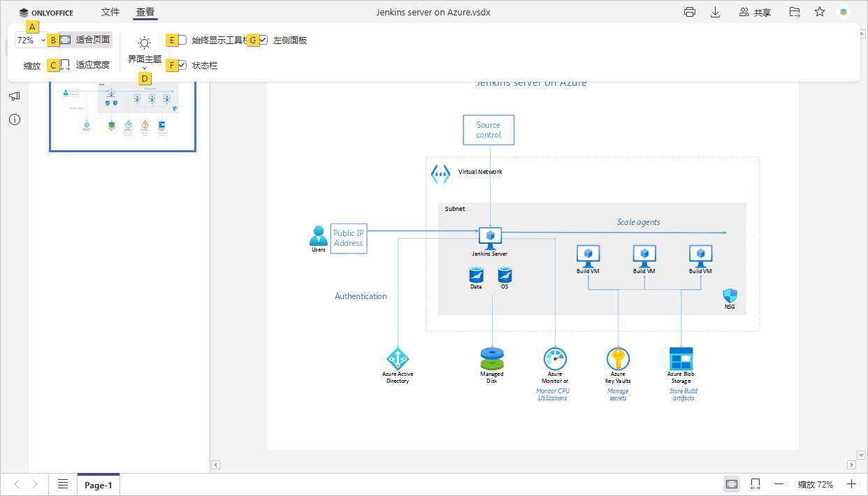The height and width of the screenshot is (496, 868).
Task: Uncheck the 状态栏 checkbox
Action: [182, 66]
